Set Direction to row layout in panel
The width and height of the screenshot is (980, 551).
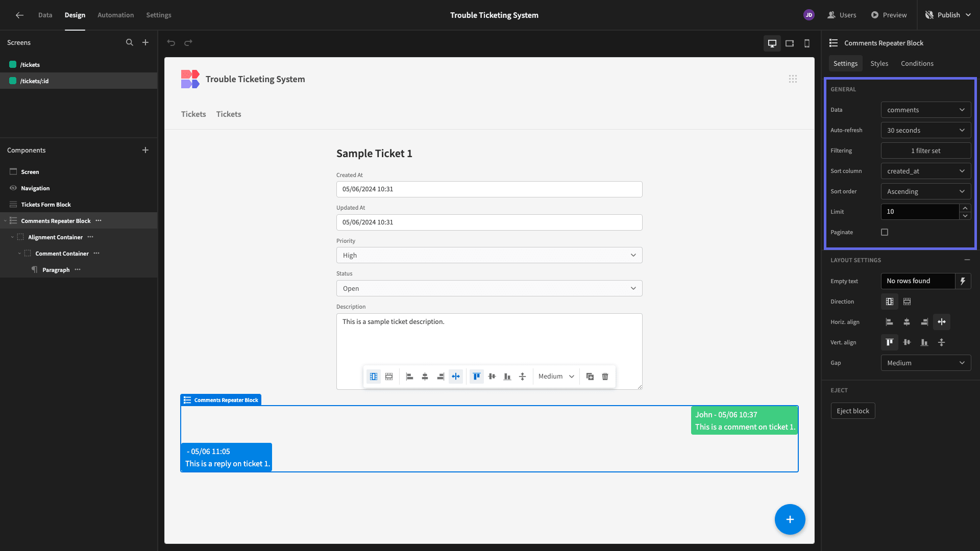pyautogui.click(x=907, y=302)
